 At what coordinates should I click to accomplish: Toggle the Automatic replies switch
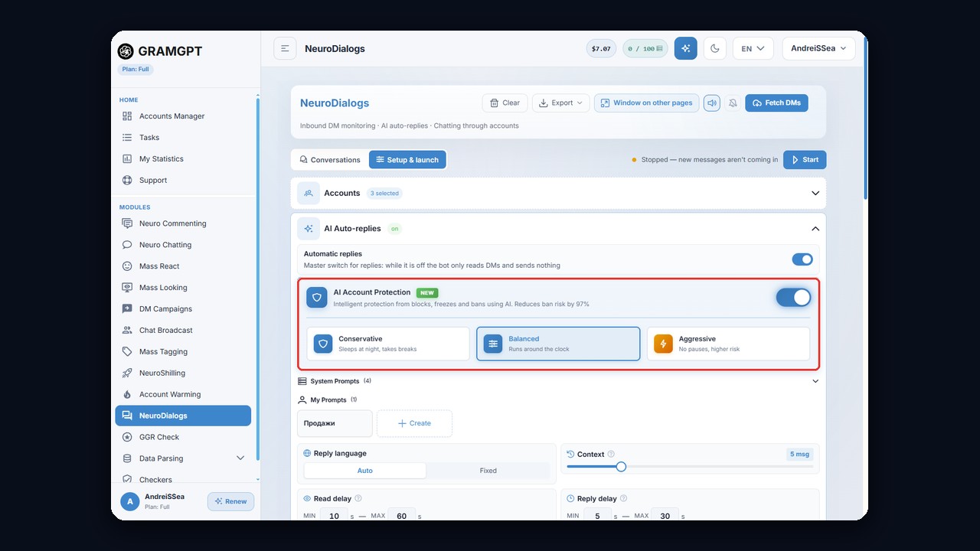(x=802, y=259)
